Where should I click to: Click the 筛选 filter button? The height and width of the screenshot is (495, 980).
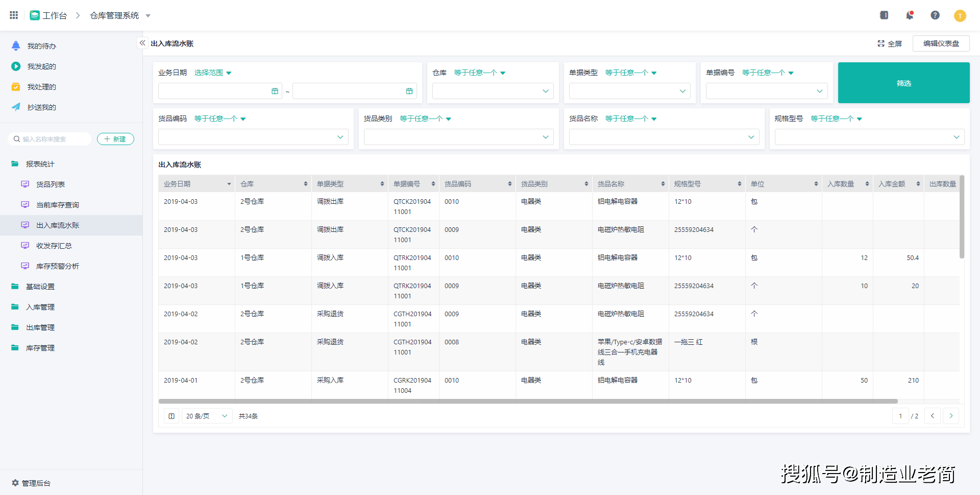click(903, 83)
